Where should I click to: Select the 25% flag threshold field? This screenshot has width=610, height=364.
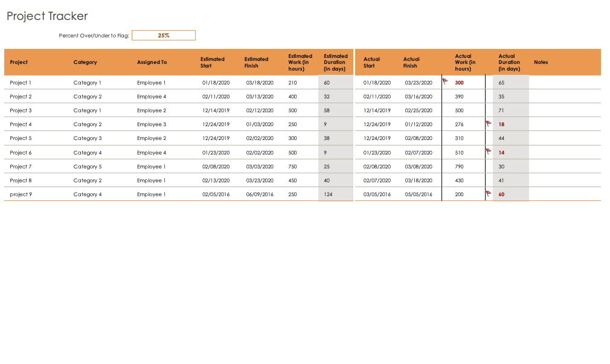click(x=164, y=36)
